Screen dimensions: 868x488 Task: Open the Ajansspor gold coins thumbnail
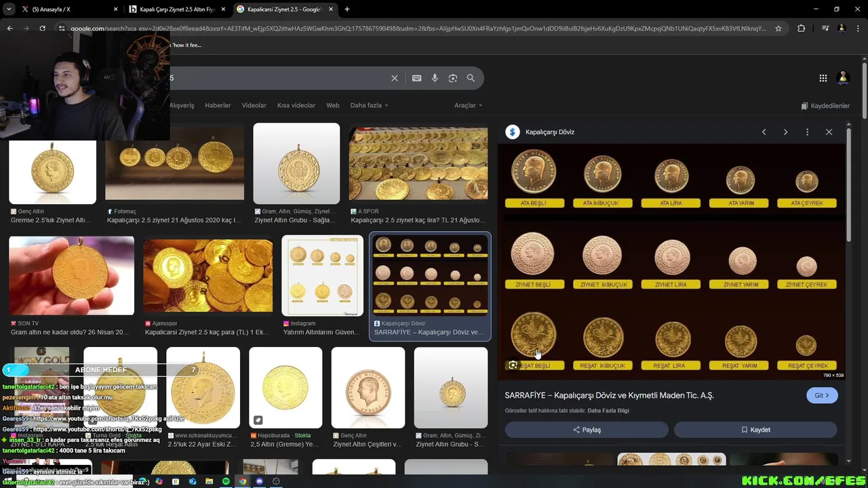point(208,276)
